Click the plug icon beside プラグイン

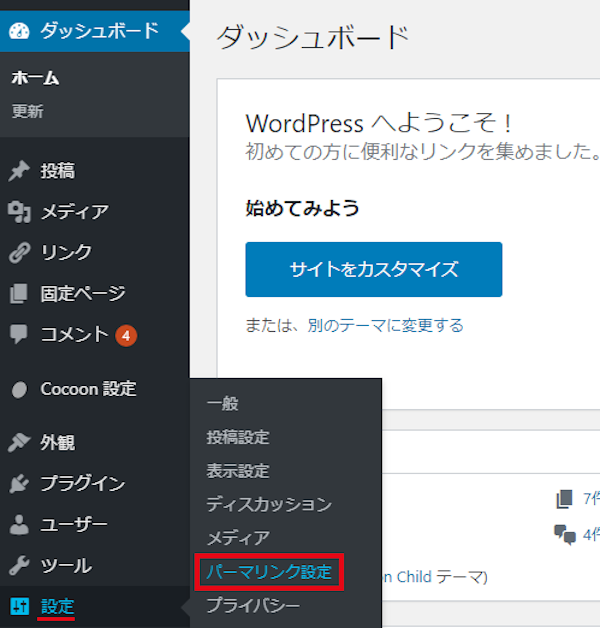click(x=19, y=483)
